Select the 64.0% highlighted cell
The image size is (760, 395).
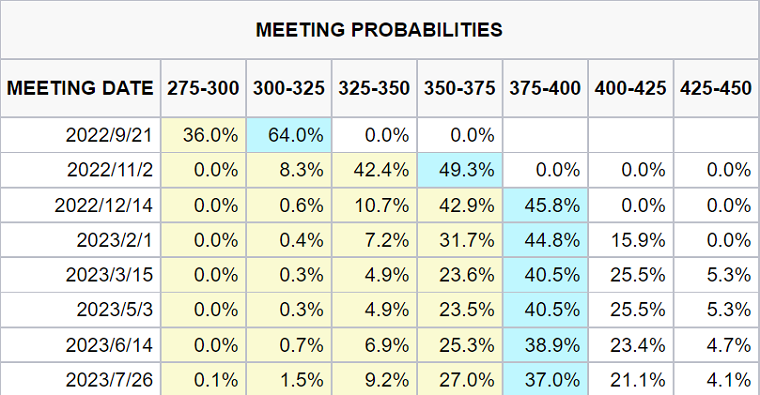click(289, 135)
